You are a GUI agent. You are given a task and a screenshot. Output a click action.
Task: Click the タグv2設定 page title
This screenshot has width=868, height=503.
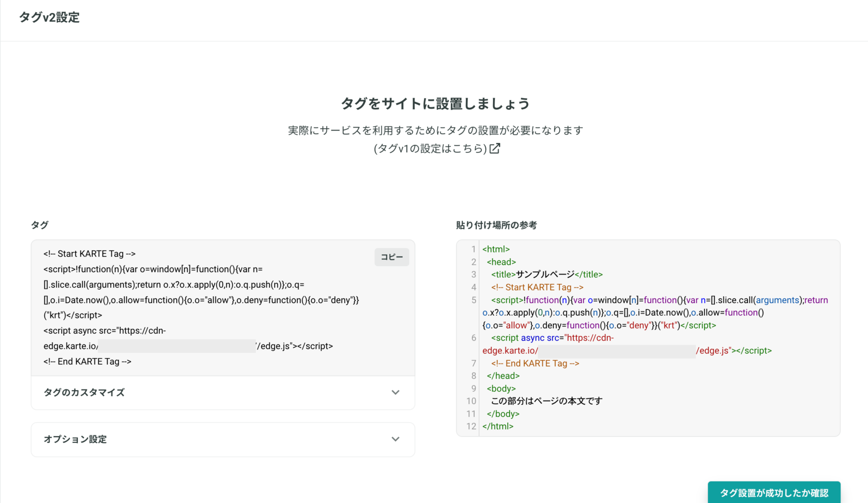[x=49, y=17]
